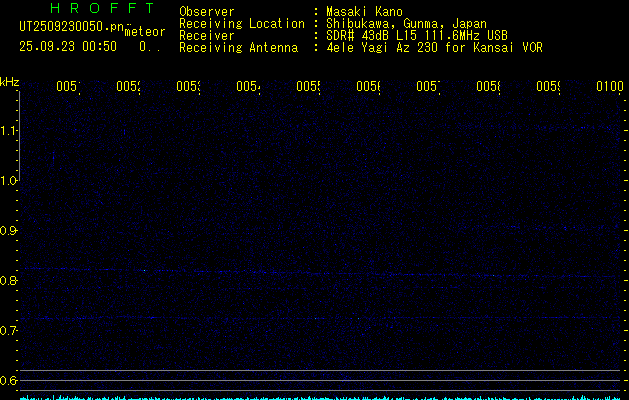This screenshot has width=629, height=400.
Task: Click the Receiving Antenna label
Action: (238, 47)
